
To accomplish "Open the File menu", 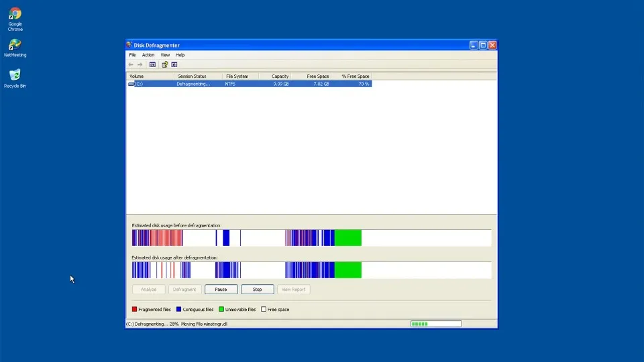I will (x=132, y=55).
